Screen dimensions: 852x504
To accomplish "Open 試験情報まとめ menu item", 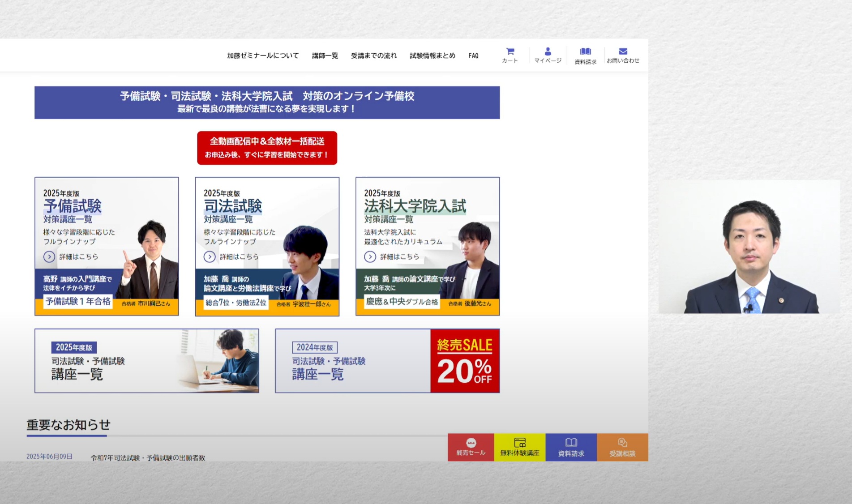I will pos(432,56).
